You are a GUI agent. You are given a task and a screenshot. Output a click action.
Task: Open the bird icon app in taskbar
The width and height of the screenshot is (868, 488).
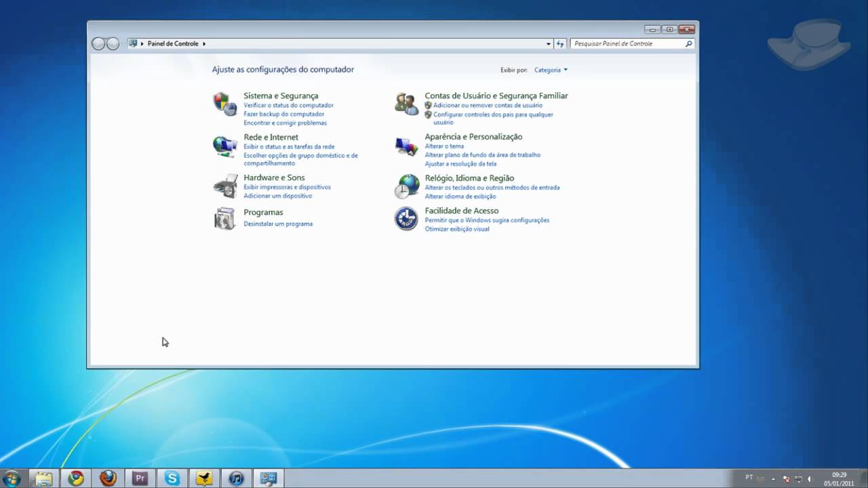(x=204, y=479)
